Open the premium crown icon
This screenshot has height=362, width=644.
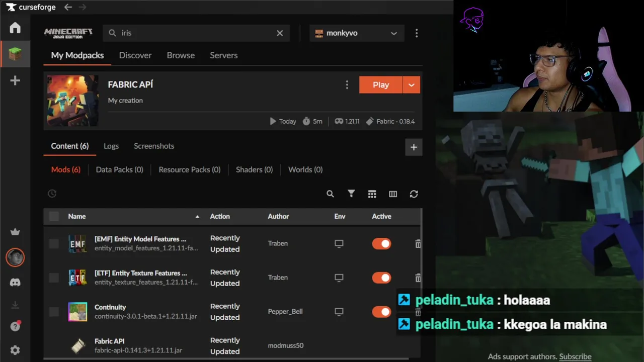pos(15,232)
